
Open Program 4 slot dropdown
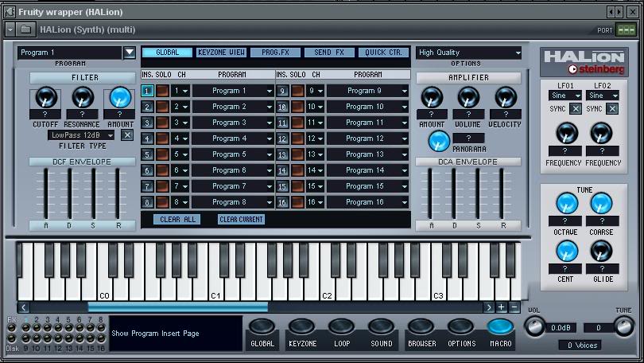[x=233, y=139]
